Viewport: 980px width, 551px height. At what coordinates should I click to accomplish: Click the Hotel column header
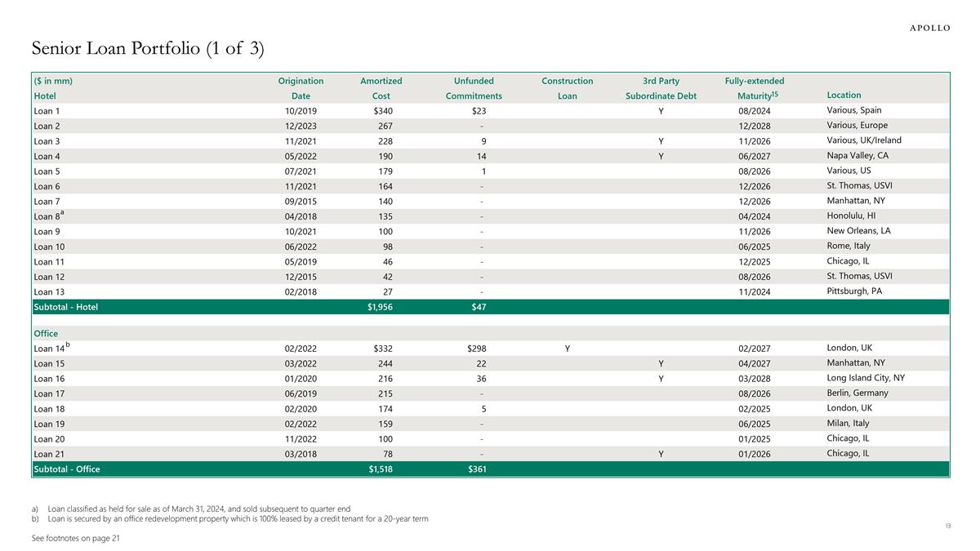point(44,96)
